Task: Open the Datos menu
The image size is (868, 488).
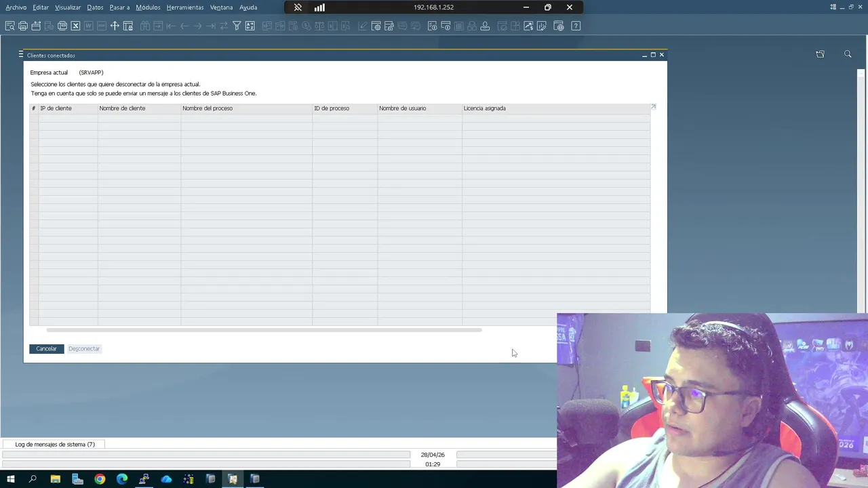Action: point(95,7)
